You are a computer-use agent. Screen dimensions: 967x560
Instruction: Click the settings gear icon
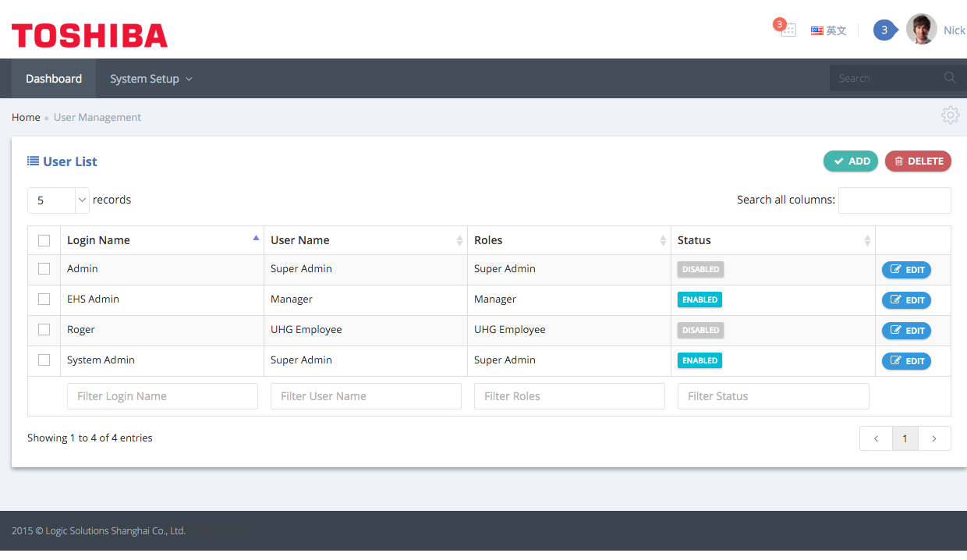(x=950, y=115)
